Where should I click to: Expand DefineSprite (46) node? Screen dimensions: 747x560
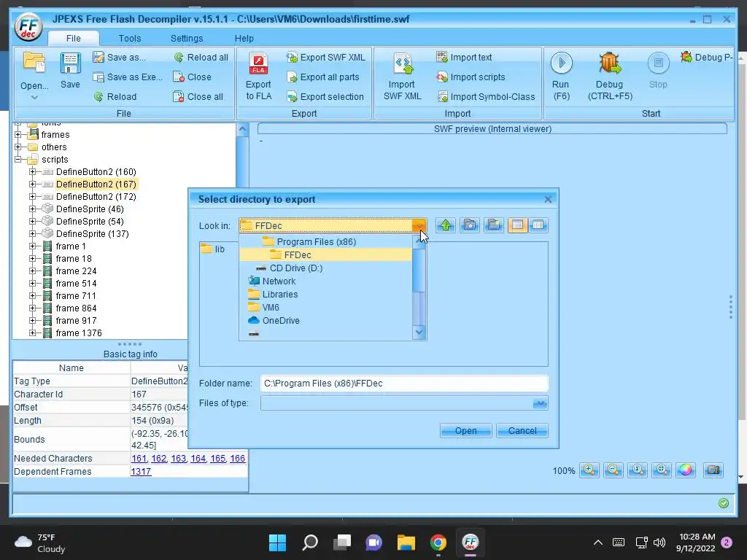click(32, 209)
